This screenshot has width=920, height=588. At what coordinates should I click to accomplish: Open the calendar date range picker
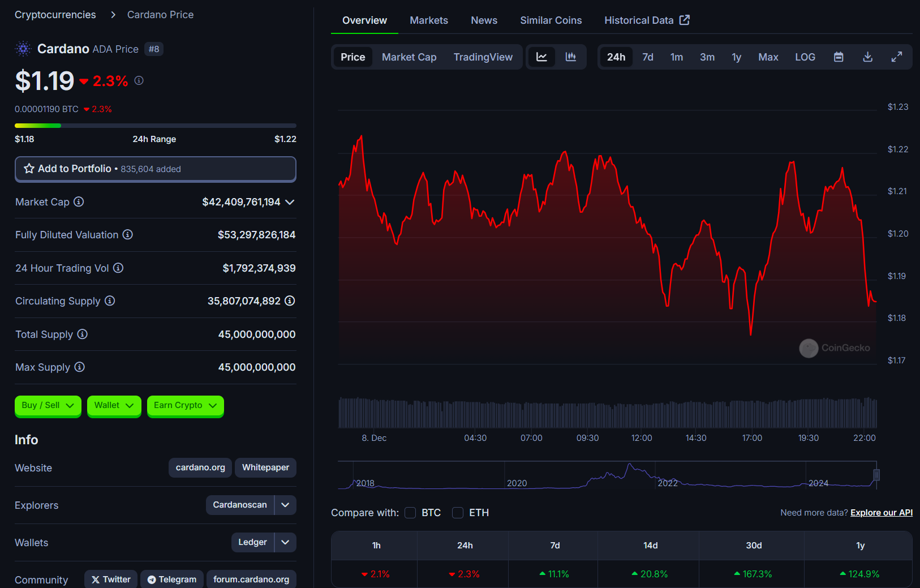[839, 57]
